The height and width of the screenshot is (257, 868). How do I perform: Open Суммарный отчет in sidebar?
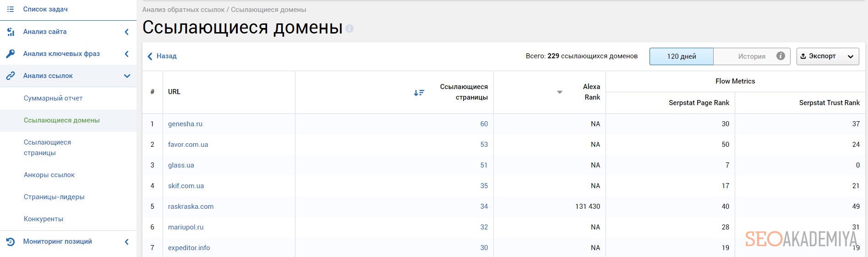pos(53,98)
